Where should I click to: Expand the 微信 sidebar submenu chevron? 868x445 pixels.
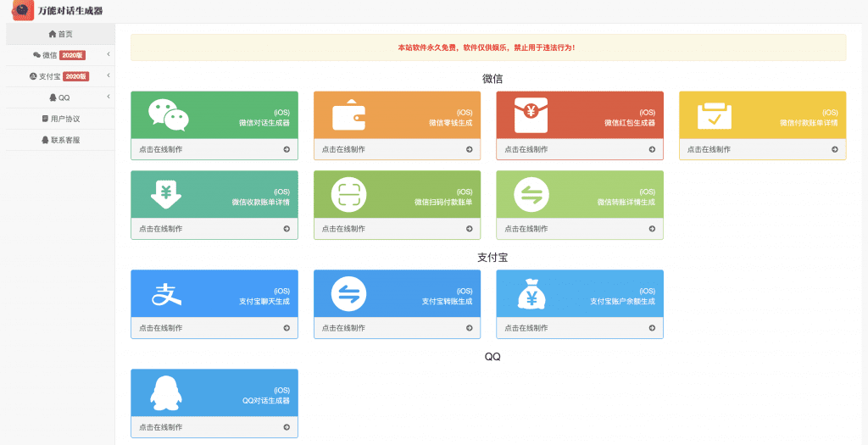(108, 54)
